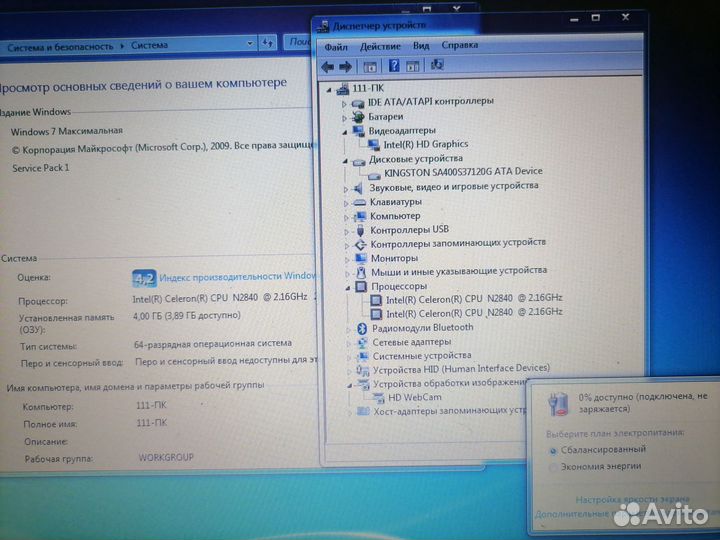Open the Вид menu
The image size is (720, 540).
click(x=421, y=46)
